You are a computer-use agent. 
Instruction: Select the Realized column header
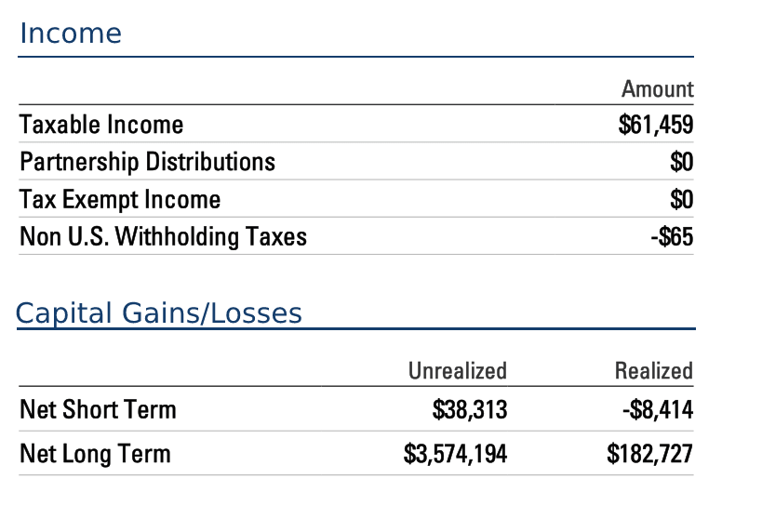[x=654, y=371]
